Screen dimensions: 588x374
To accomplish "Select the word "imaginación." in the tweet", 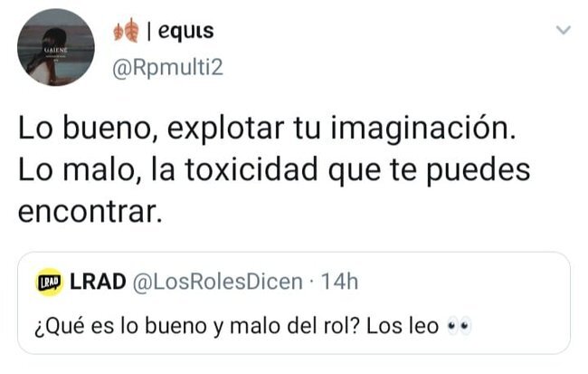I will [423, 129].
